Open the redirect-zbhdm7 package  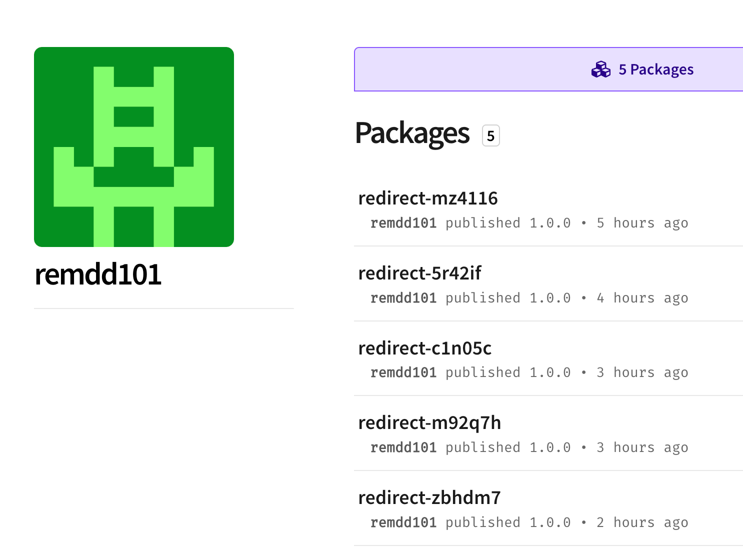pos(429,498)
